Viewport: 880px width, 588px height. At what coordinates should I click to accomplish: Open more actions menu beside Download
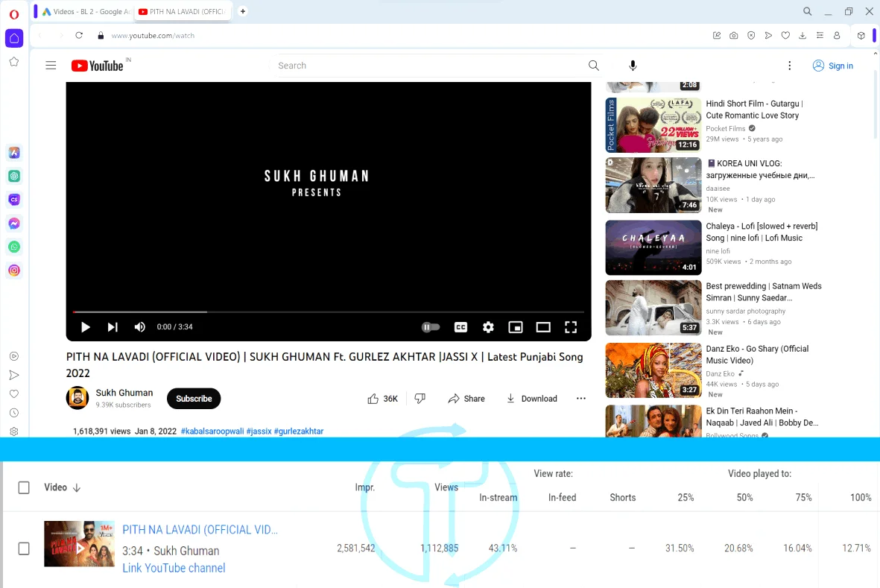pyautogui.click(x=581, y=399)
